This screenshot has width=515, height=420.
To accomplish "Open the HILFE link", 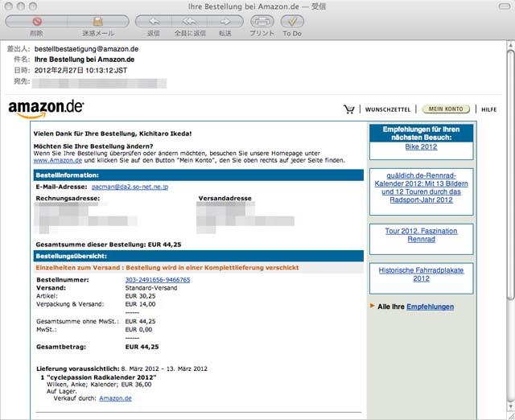I will 488,109.
